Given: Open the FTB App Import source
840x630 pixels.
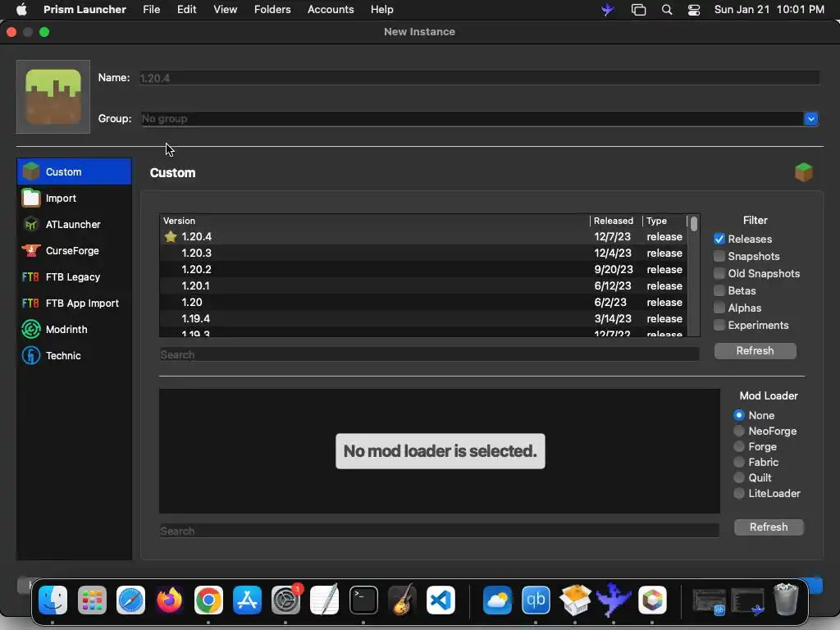Looking at the screenshot, I should coord(74,303).
